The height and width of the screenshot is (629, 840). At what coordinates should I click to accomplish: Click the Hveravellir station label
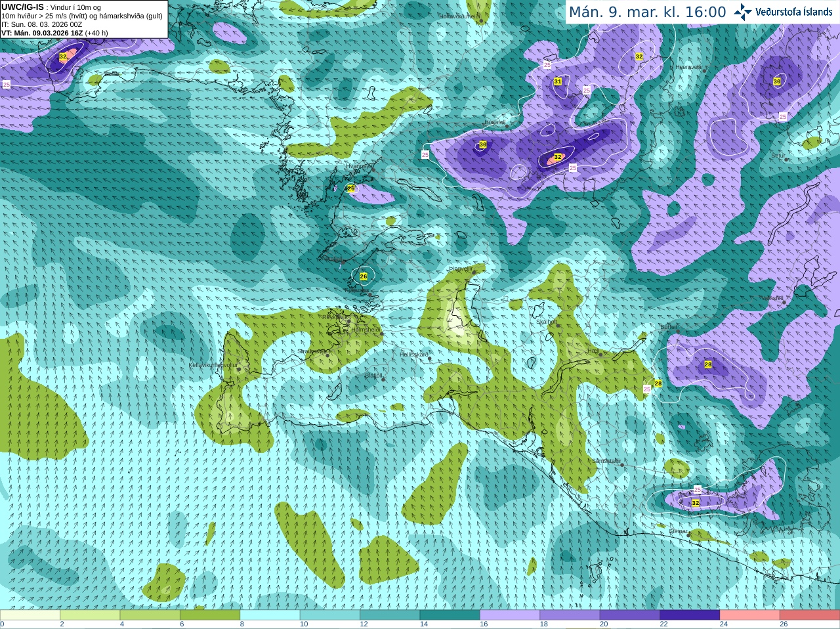[689, 67]
